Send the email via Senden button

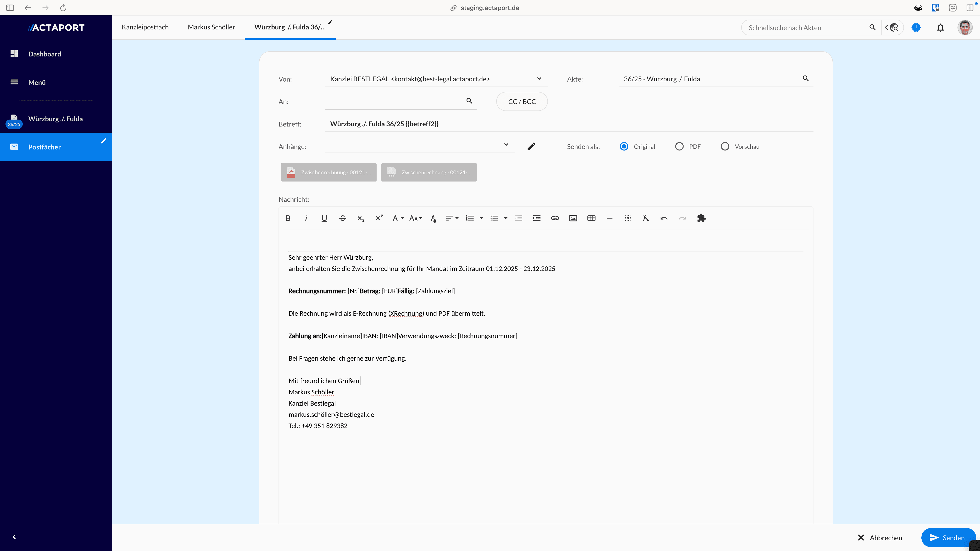(948, 537)
